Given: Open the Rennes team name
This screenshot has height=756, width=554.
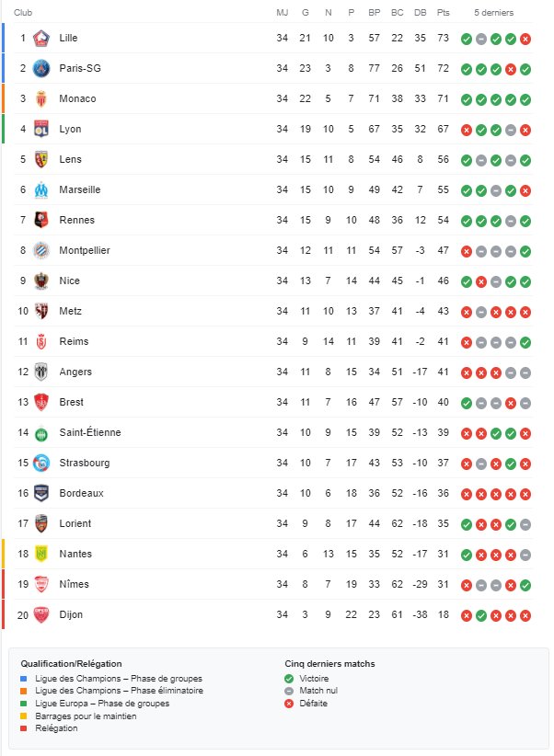Looking at the screenshot, I should point(76,221).
